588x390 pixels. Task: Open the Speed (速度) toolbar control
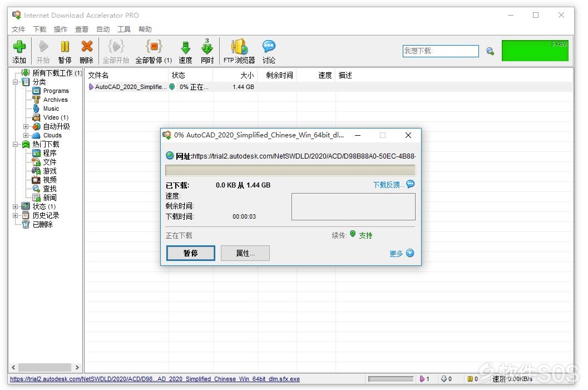[185, 51]
